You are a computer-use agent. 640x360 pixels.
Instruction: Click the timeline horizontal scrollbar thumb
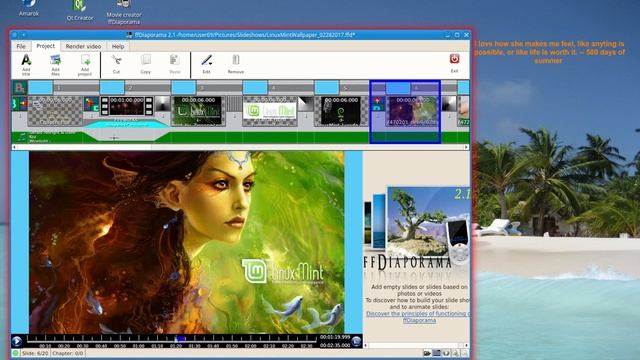(x=84, y=147)
